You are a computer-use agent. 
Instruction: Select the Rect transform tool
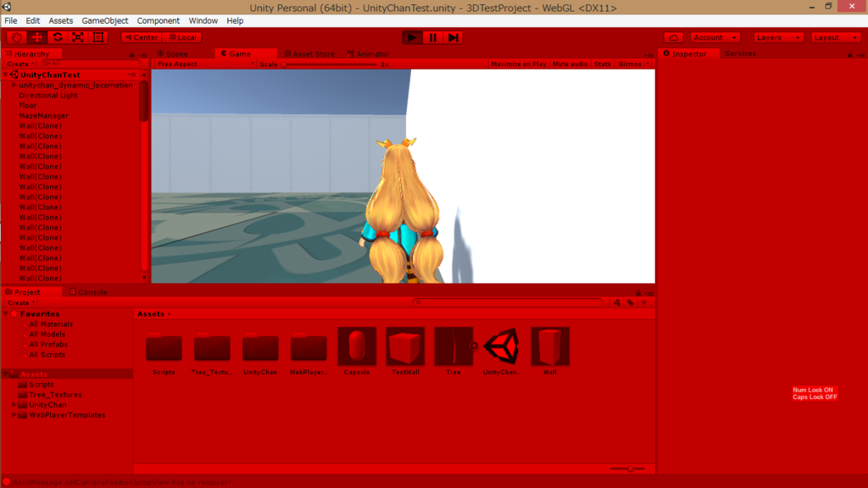tap(98, 37)
